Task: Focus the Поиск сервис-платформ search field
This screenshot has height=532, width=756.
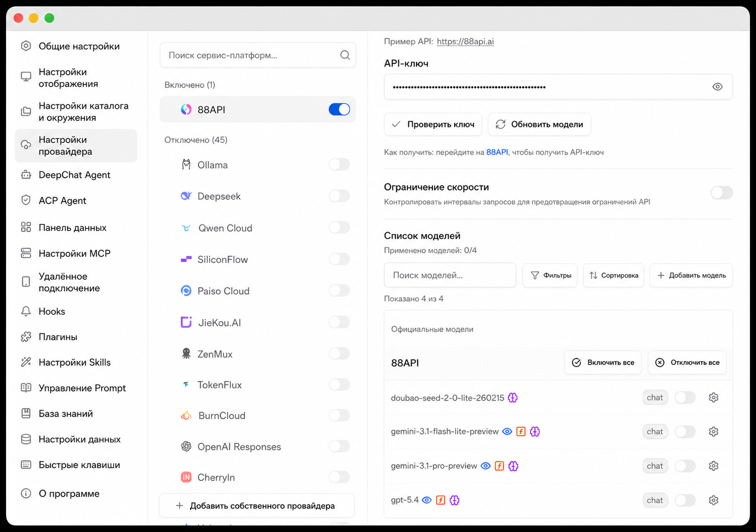Action: click(x=258, y=55)
